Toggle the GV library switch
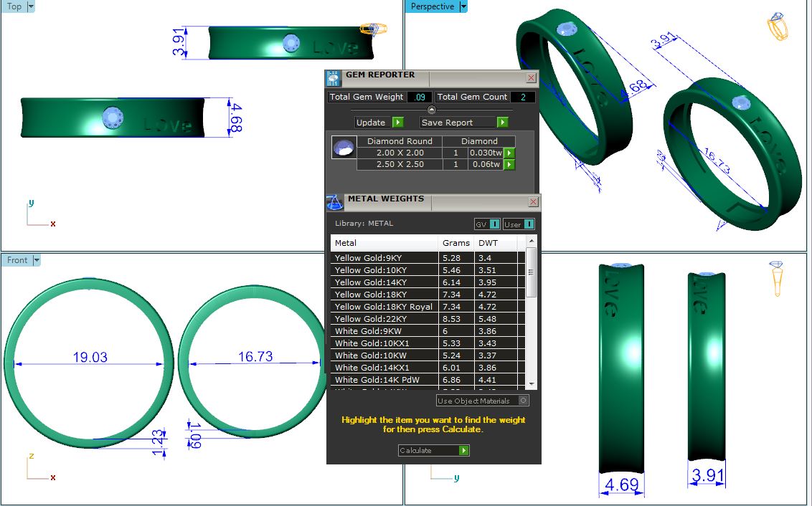 pyautogui.click(x=488, y=224)
